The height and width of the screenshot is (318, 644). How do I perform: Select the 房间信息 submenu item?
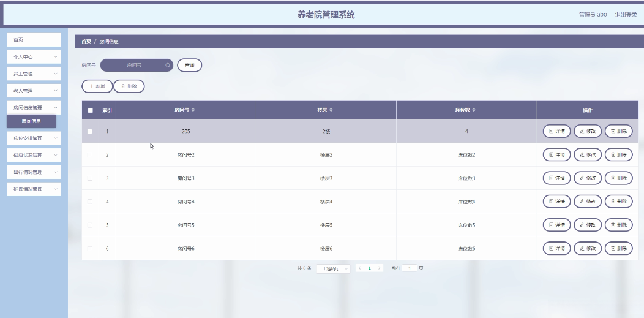pyautogui.click(x=31, y=121)
